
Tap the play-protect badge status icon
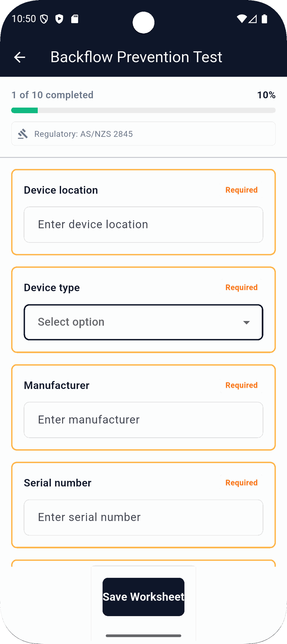point(59,19)
